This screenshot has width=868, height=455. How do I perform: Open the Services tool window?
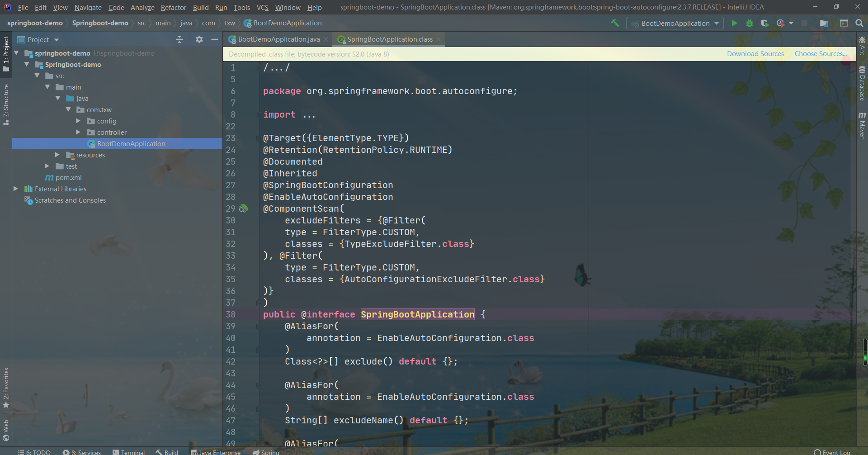click(x=82, y=452)
